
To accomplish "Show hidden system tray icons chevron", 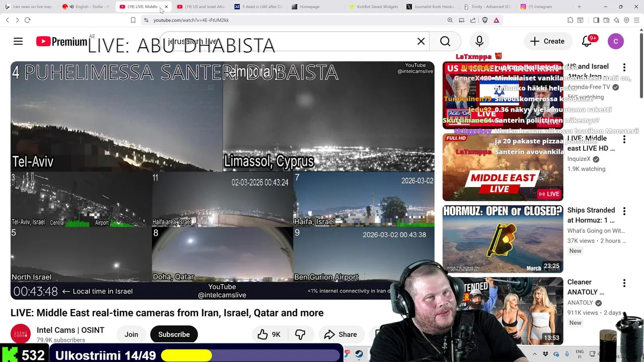I will click(535, 354).
